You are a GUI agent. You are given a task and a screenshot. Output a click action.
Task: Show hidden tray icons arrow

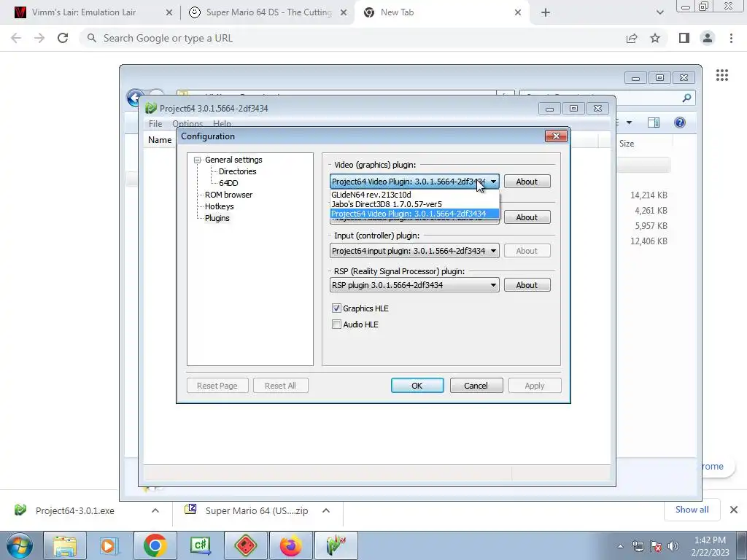coord(620,546)
